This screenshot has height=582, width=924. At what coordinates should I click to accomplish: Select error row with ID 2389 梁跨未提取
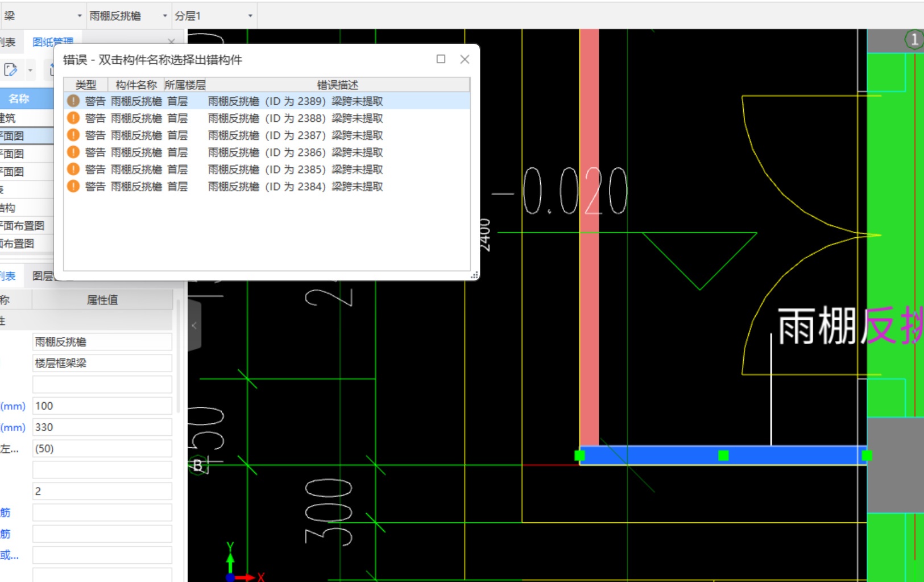click(x=267, y=101)
